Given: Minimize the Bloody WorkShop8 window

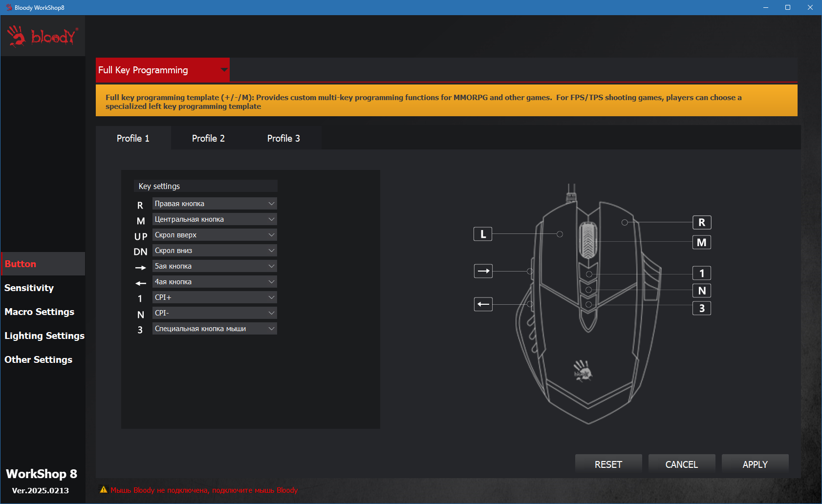Looking at the screenshot, I should [x=766, y=7].
